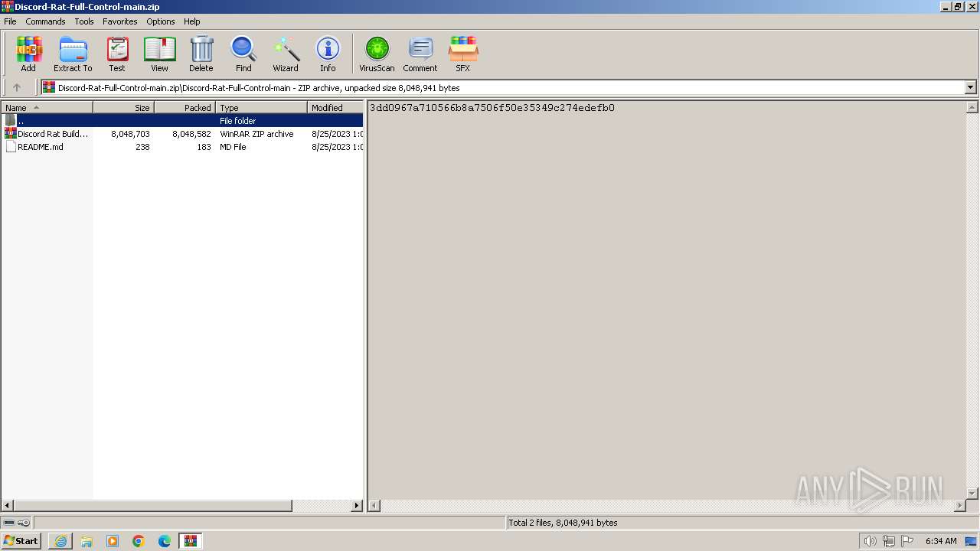Open Chrome from taskbar

tap(139, 541)
